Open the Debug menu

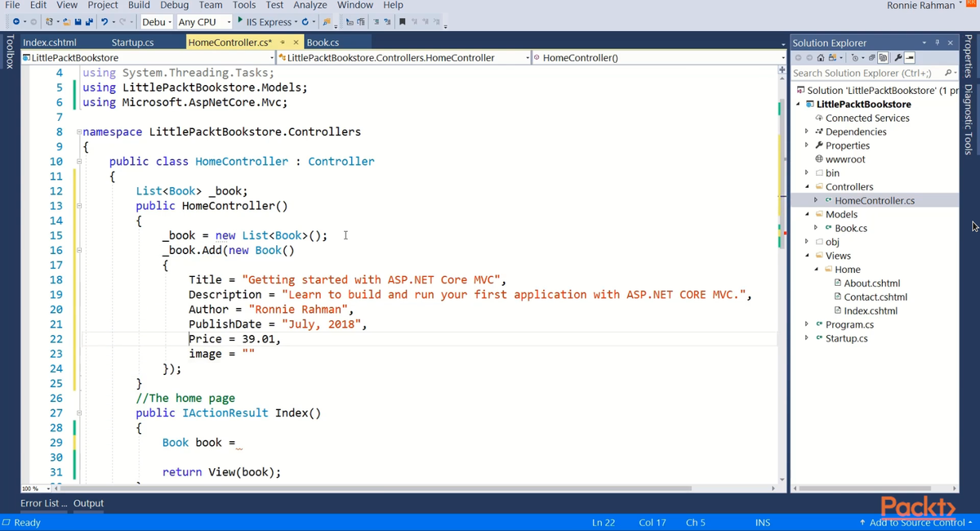coord(174,5)
